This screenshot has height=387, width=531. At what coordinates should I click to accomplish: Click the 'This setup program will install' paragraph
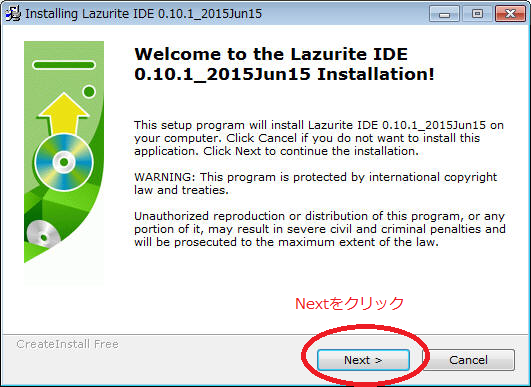(x=319, y=138)
